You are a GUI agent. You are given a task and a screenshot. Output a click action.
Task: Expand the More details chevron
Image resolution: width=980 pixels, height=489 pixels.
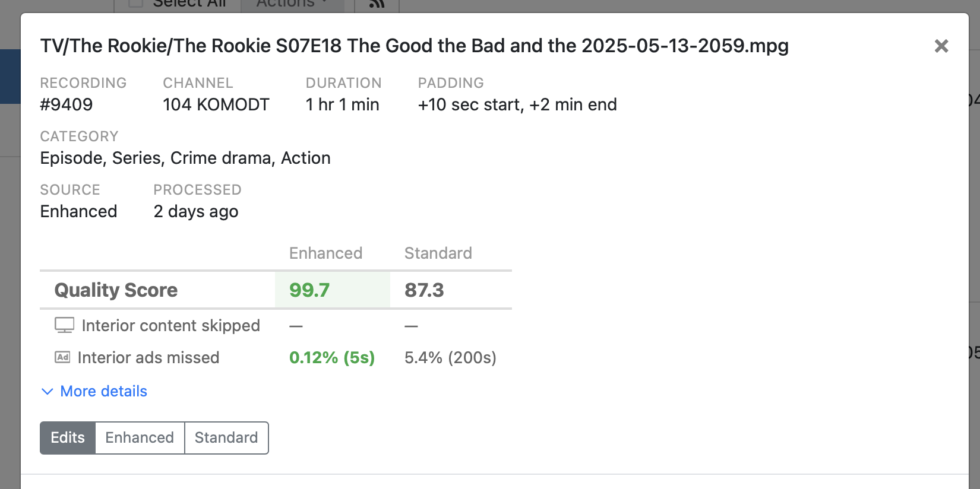48,392
